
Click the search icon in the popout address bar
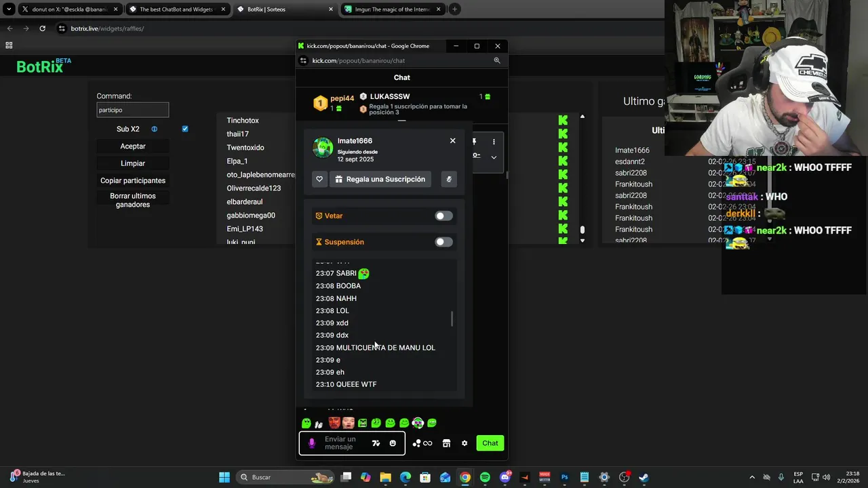pos(497,60)
